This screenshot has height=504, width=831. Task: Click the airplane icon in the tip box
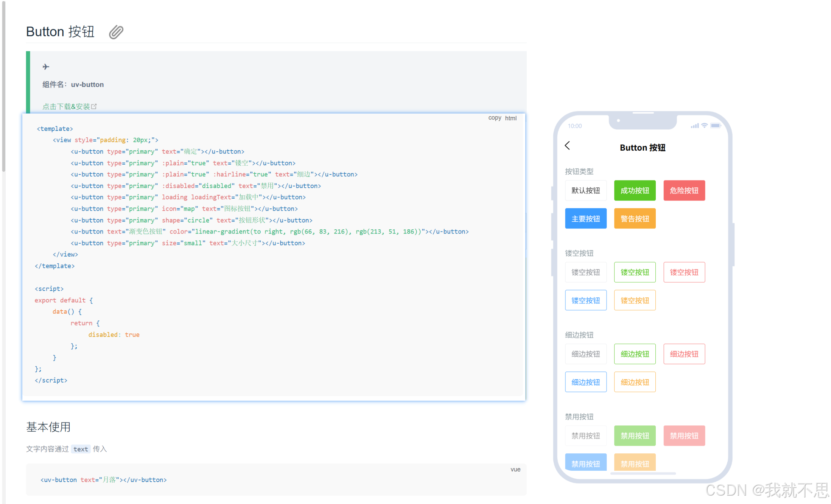(46, 67)
